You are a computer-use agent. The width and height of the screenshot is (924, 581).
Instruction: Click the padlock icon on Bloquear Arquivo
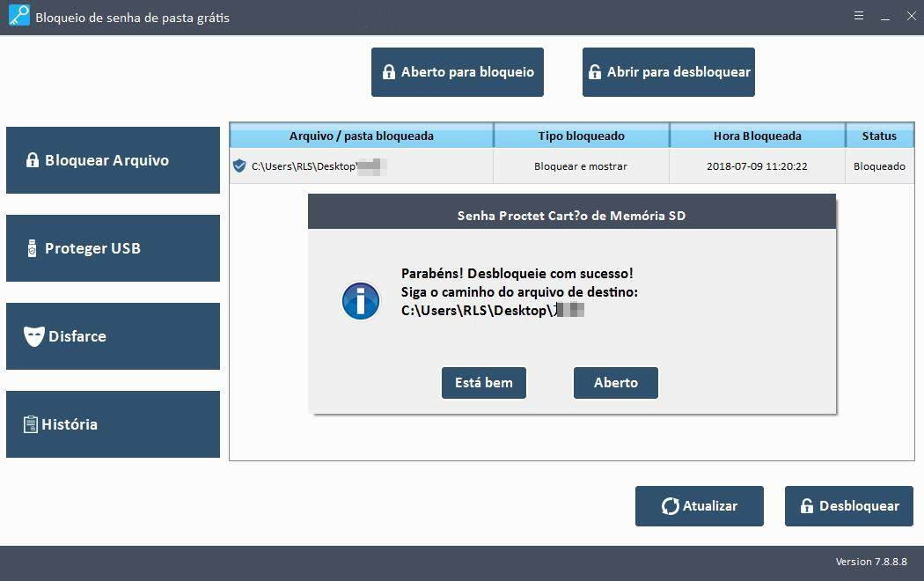click(33, 160)
